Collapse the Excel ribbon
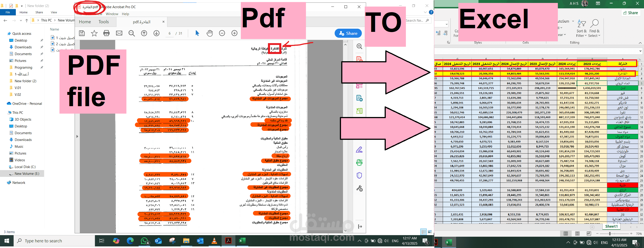The image size is (644, 248). [640, 43]
